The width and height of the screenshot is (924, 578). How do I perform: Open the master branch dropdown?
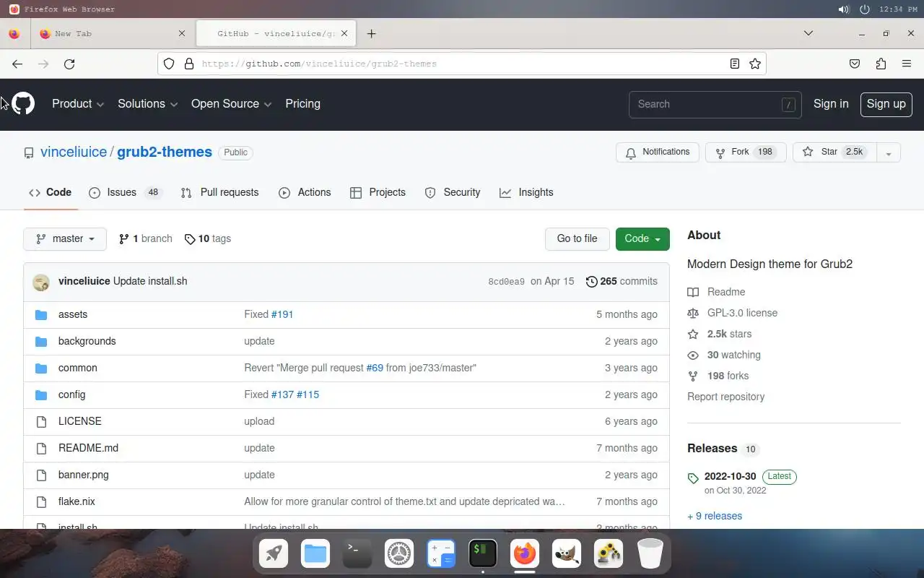click(65, 239)
